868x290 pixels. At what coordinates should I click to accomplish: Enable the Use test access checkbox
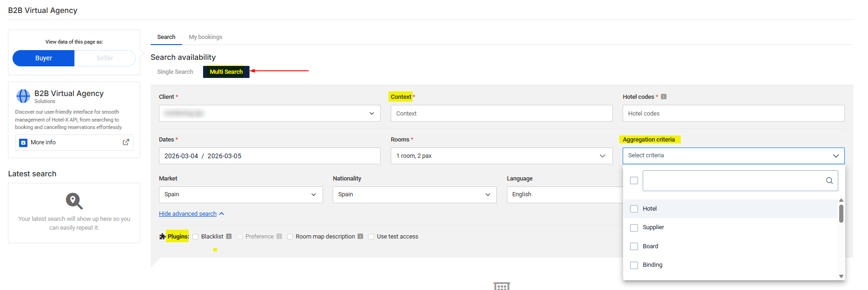coord(371,237)
